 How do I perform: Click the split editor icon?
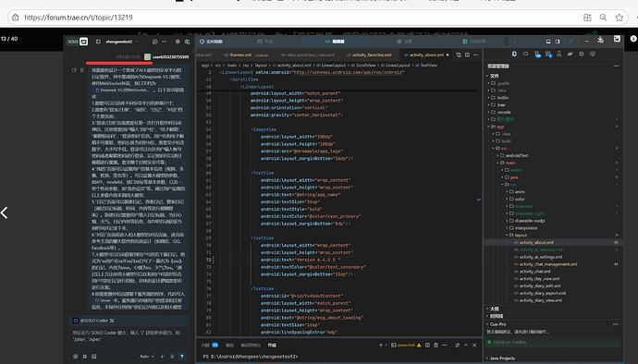[467, 55]
